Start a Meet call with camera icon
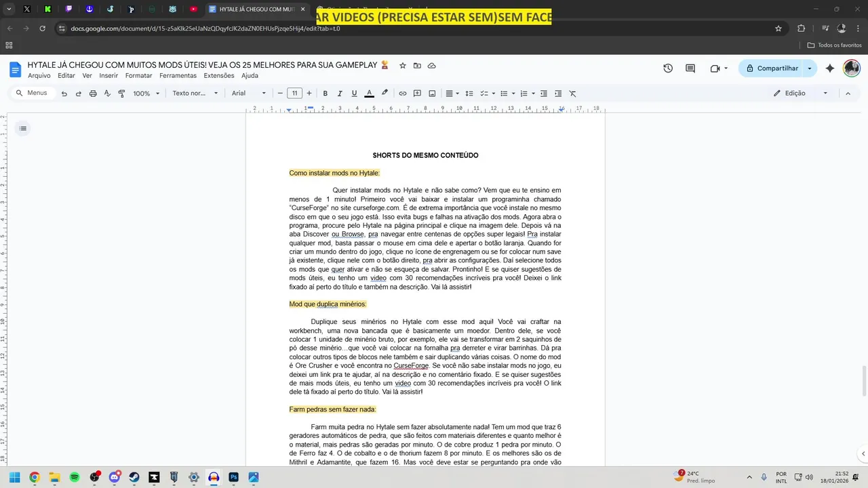This screenshot has height=488, width=868. click(715, 68)
